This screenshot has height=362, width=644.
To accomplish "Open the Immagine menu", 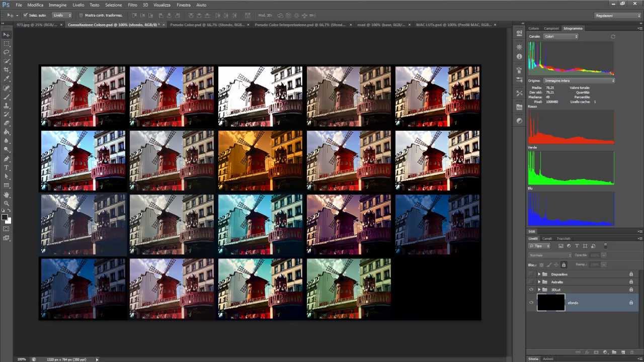I will click(x=58, y=5).
